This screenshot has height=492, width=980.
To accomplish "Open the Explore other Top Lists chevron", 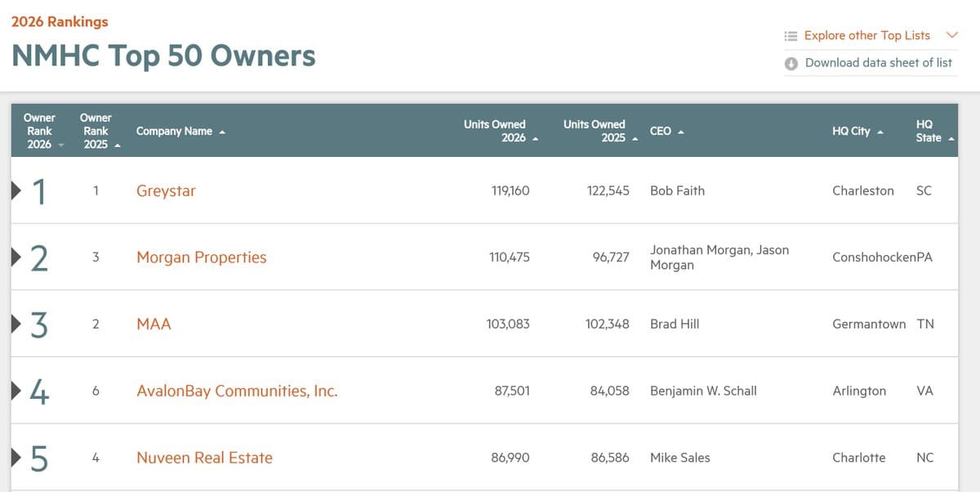I will (951, 35).
